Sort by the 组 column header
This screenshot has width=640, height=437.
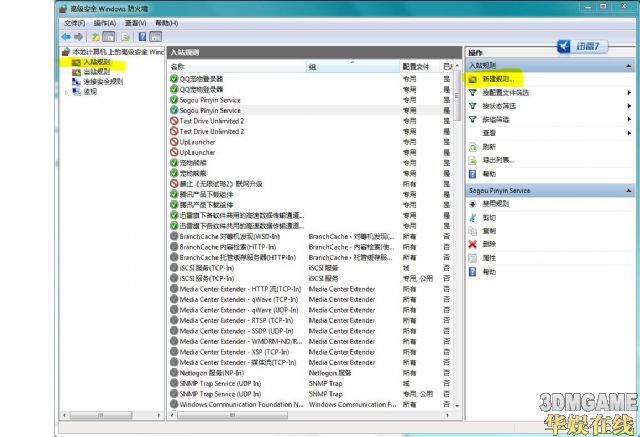pyautogui.click(x=353, y=67)
